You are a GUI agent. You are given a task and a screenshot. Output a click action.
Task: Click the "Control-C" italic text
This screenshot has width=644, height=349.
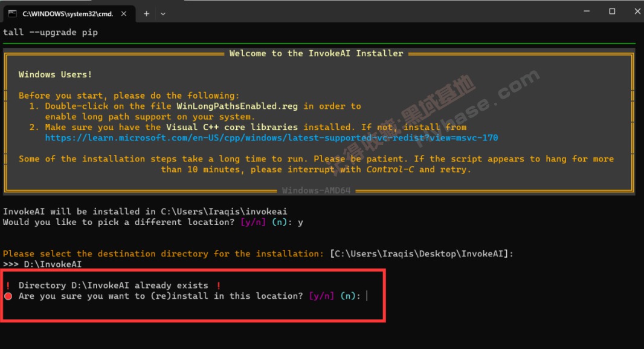[x=390, y=169]
